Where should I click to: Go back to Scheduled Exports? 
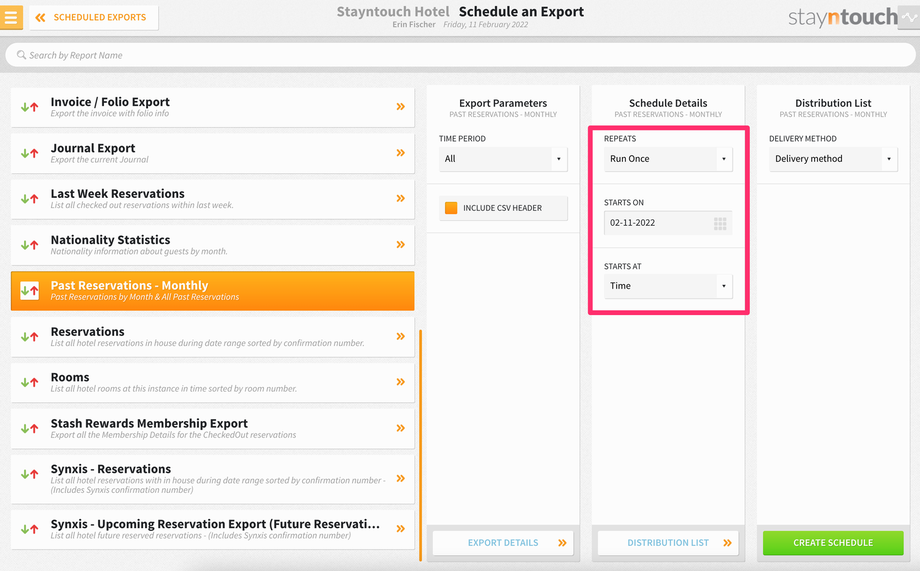coord(93,18)
